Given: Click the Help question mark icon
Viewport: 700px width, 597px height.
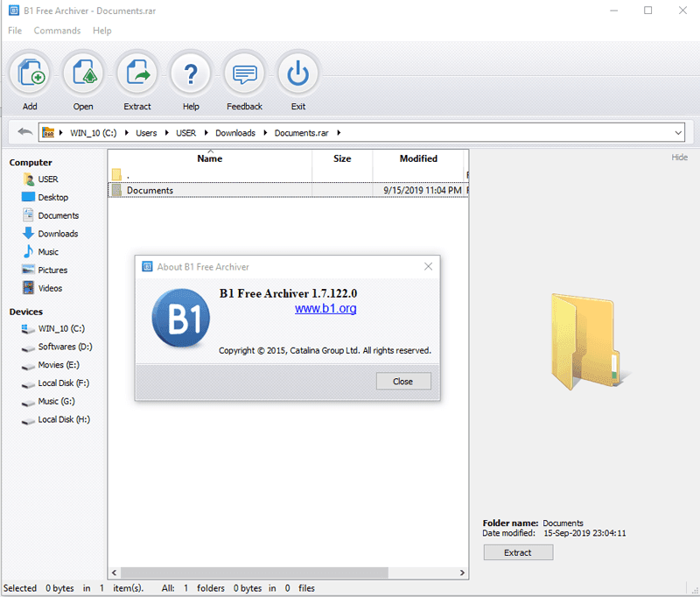Looking at the screenshot, I should (x=191, y=74).
